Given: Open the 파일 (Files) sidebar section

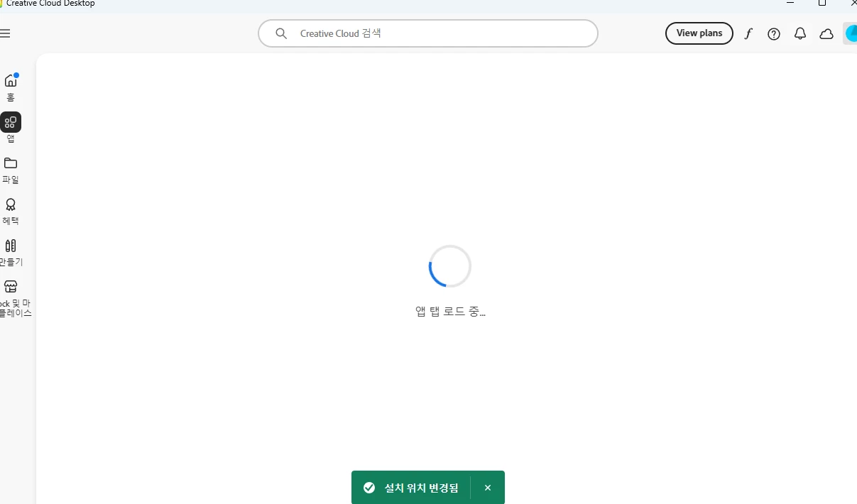Looking at the screenshot, I should (11, 170).
